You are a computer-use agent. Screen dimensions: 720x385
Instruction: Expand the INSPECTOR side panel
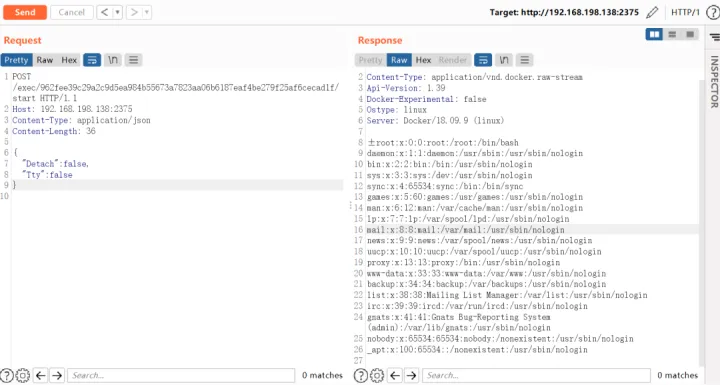tap(714, 82)
